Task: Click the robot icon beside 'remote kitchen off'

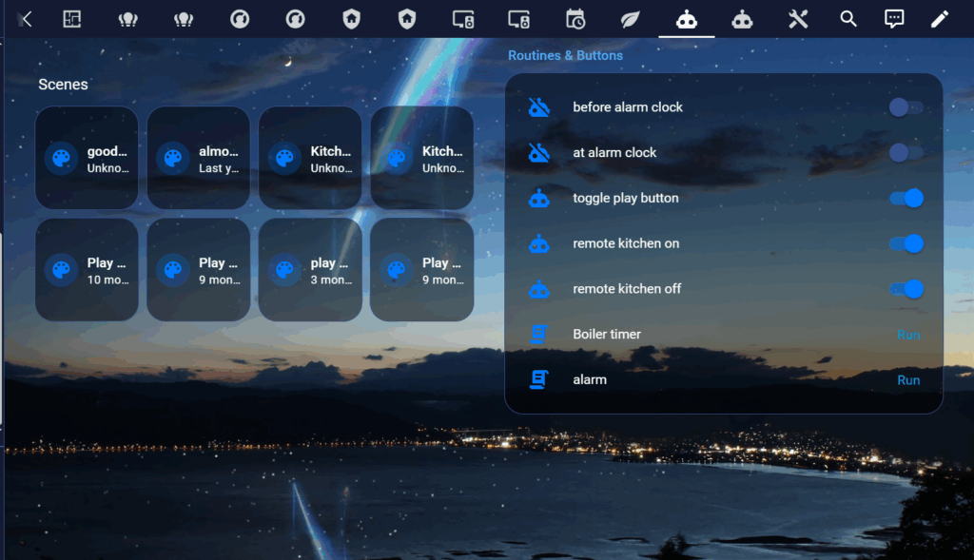Action: (538, 289)
